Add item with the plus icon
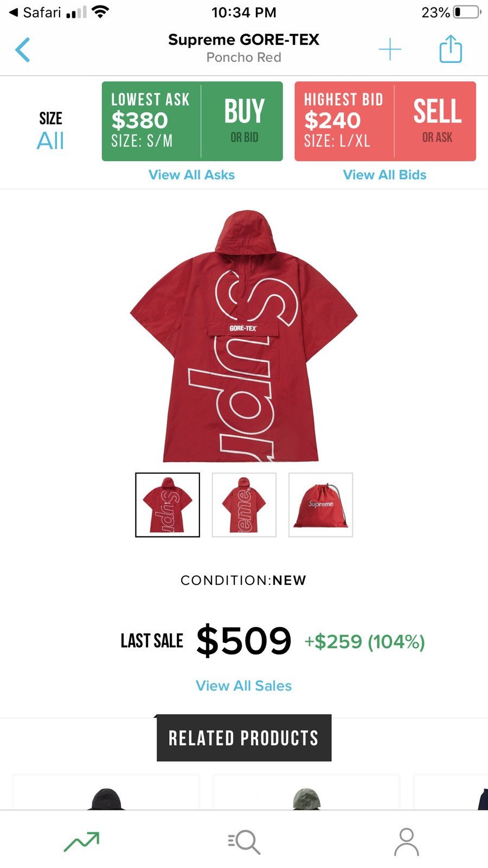The image size is (488, 868). tap(390, 49)
